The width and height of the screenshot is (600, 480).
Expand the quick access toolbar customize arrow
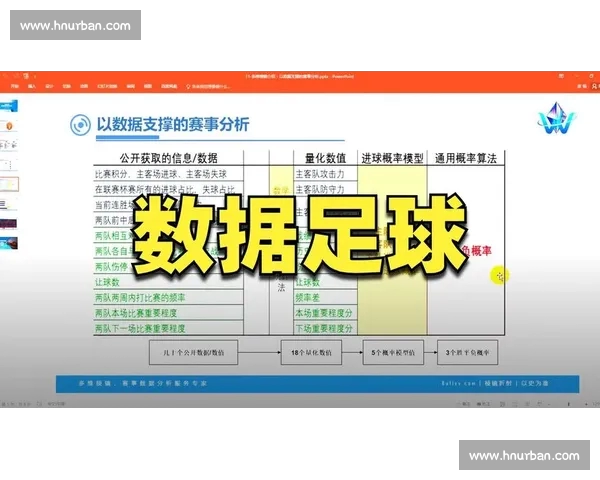click(x=35, y=76)
